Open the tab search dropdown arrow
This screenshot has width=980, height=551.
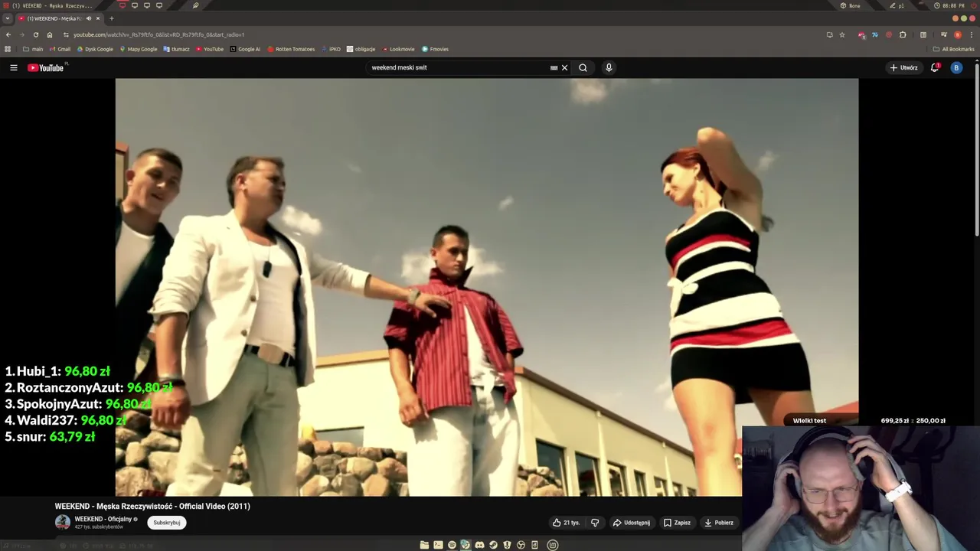(8, 18)
